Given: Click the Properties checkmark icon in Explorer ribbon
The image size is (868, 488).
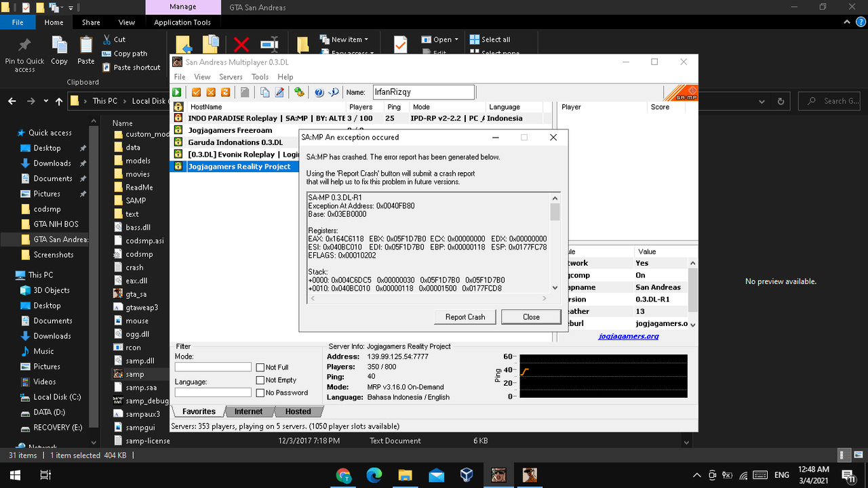Looking at the screenshot, I should [400, 45].
